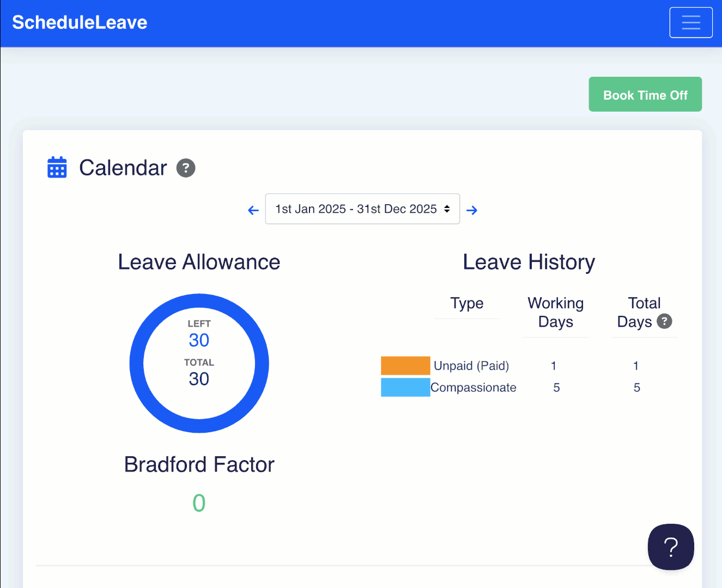Open the floating help widget
Viewport: 722px width, 588px height.
[x=671, y=547]
